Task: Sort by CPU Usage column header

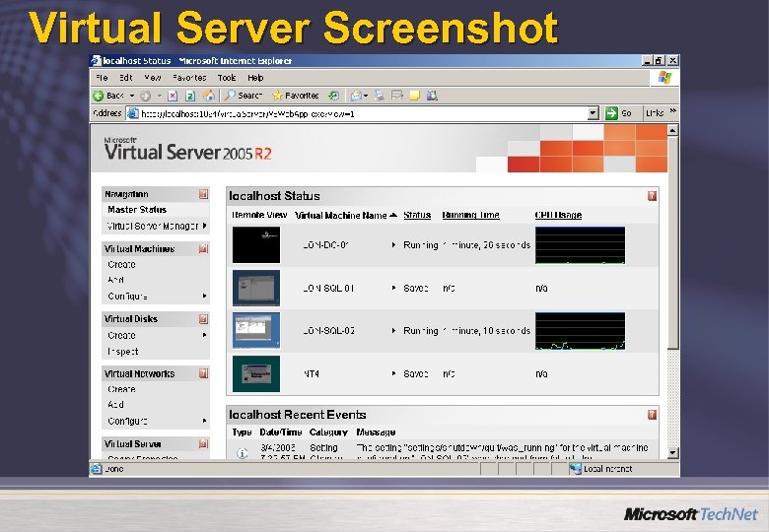Action: (x=558, y=215)
